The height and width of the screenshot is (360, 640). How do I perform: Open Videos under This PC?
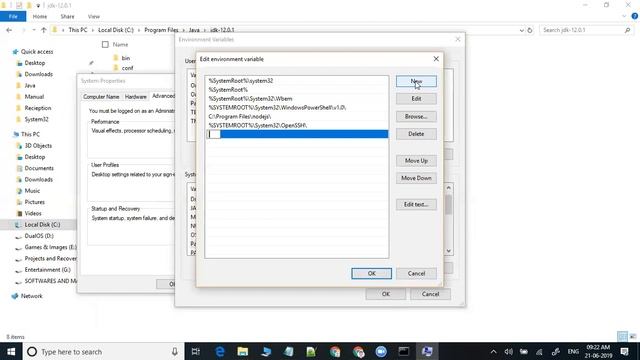(33, 213)
